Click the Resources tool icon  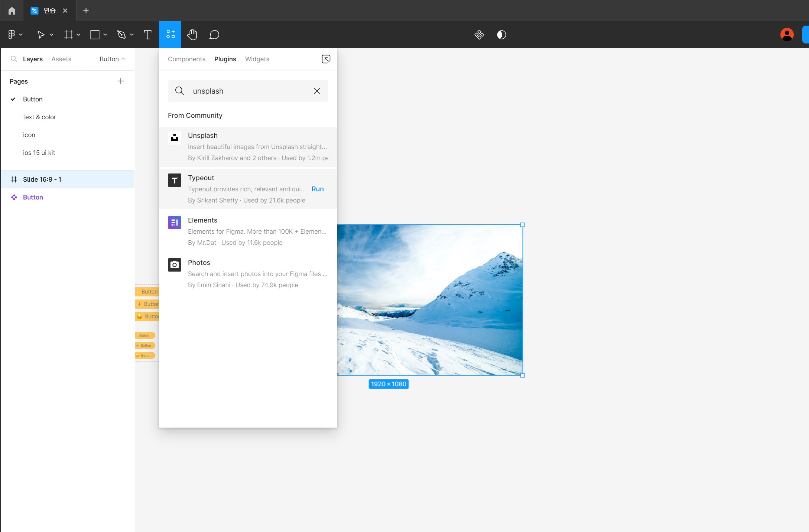(x=170, y=35)
